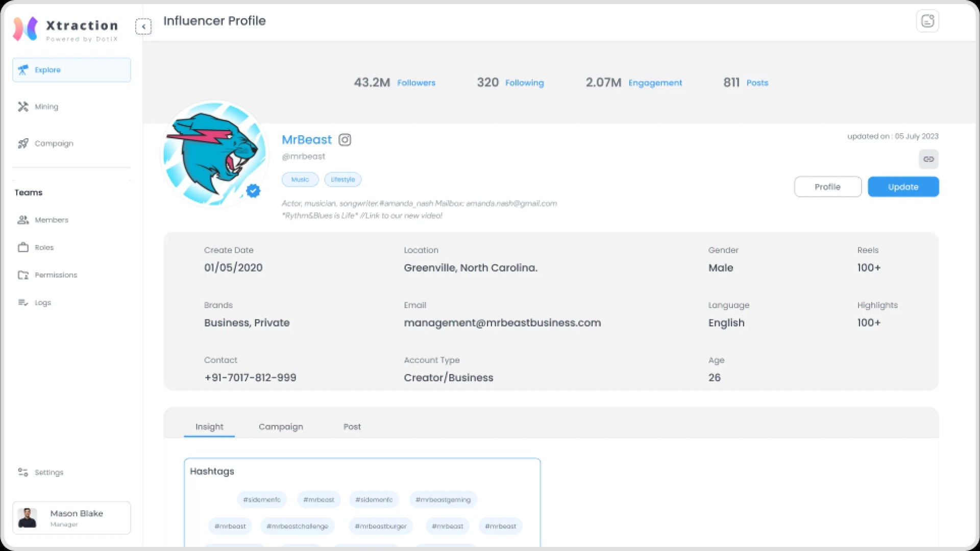This screenshot has width=980, height=551.
Task: Click the Permissions settings icon
Action: tap(21, 274)
